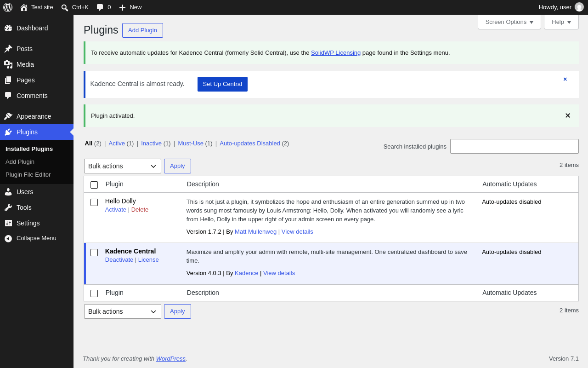View details for Kadence Central
Image resolution: width=588 pixels, height=368 pixels.
coord(279,273)
